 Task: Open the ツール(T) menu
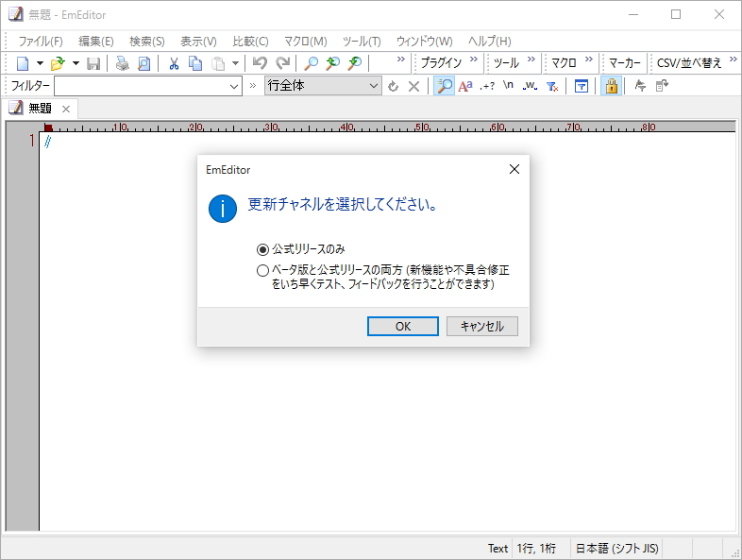point(362,42)
